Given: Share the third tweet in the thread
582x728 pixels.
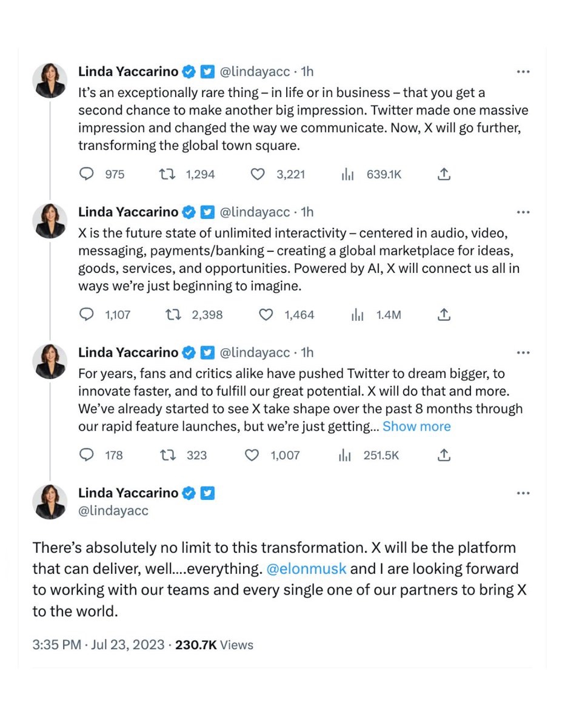Looking at the screenshot, I should [x=444, y=455].
